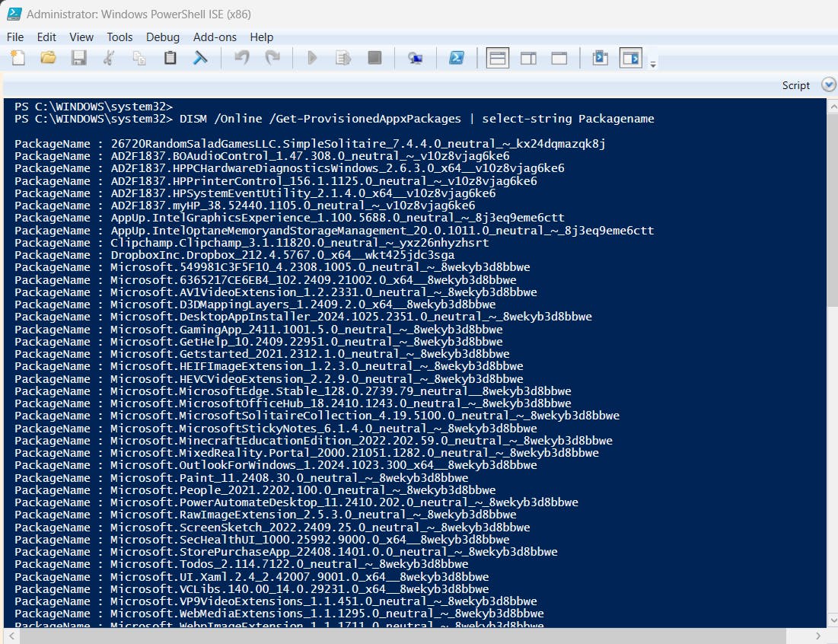Click the Paste clipboard icon
The image size is (838, 644).
click(x=170, y=58)
